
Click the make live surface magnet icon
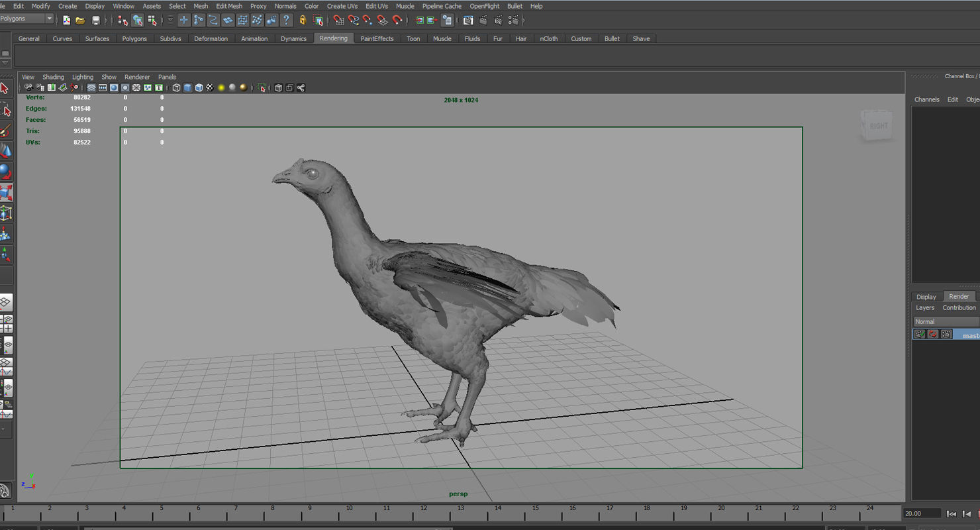coord(397,21)
